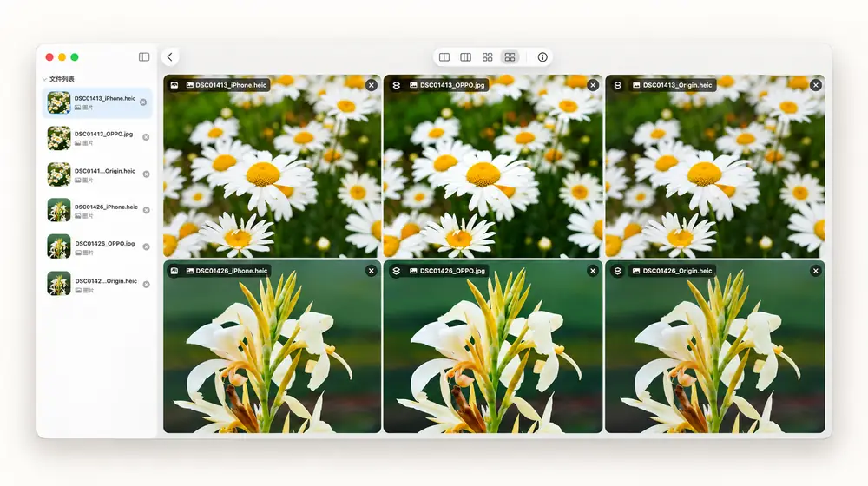Viewport: 868px width, 486px height.
Task: Click the layers icon on DSC01426_OPPO.jpg pane
Action: point(397,271)
